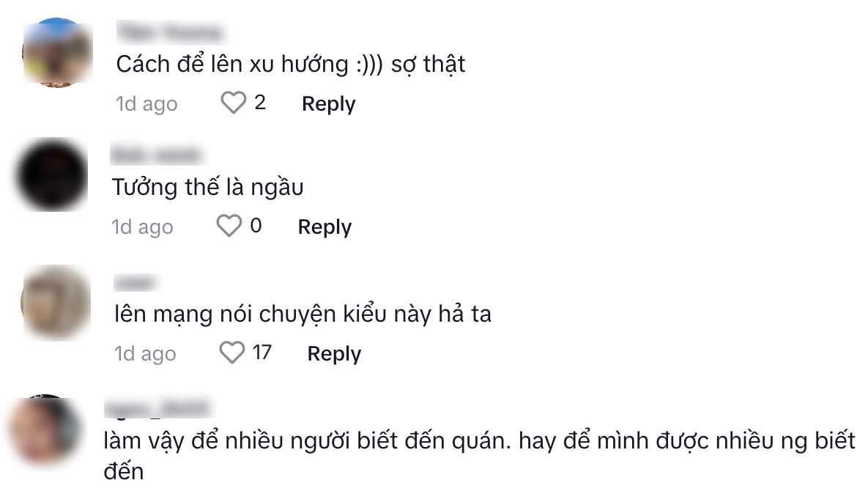Screen dimensions: 868x491
Task: Expand replies under the first comment
Action: coord(327,103)
